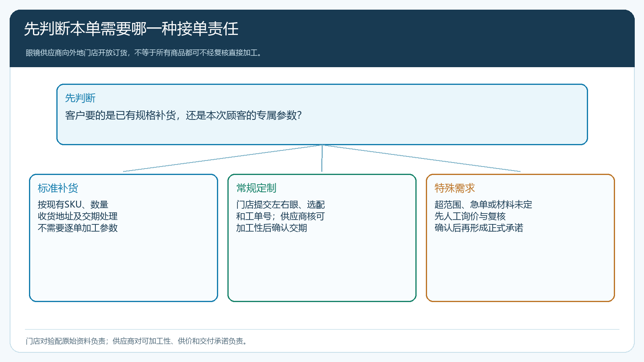Click the line 和工单号；供应商核可

[281, 216]
